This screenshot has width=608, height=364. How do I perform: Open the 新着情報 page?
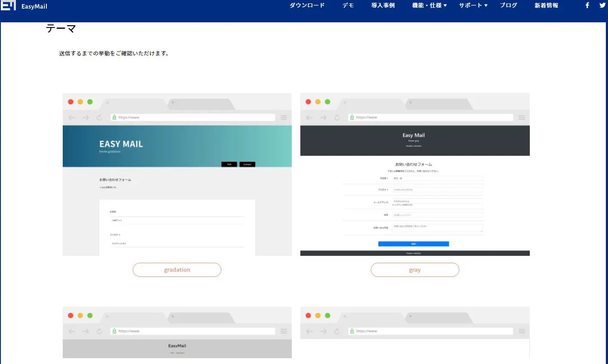(546, 6)
